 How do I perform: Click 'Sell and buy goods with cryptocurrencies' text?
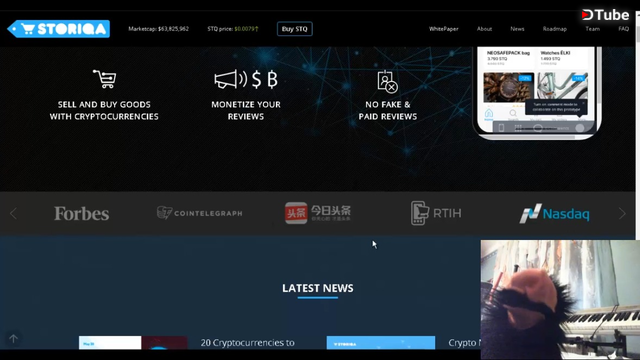[104, 111]
